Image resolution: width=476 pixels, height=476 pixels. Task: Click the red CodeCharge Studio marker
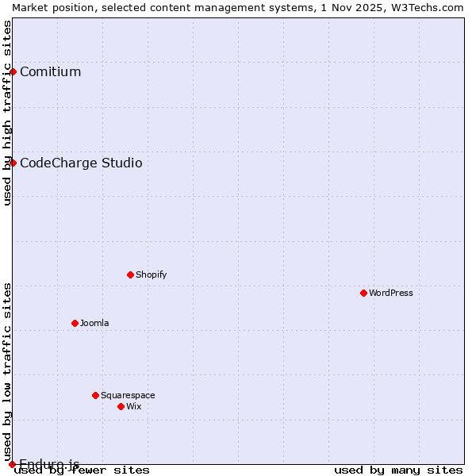click(13, 163)
